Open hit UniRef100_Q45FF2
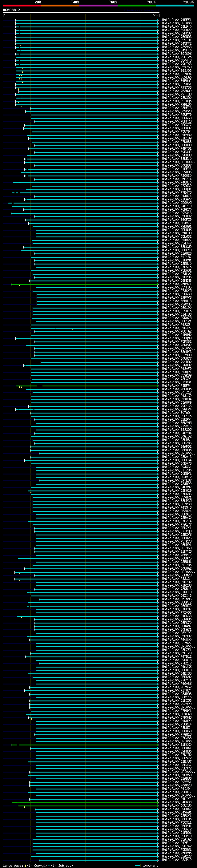The width and height of the screenshot is (197, 868). point(176,43)
